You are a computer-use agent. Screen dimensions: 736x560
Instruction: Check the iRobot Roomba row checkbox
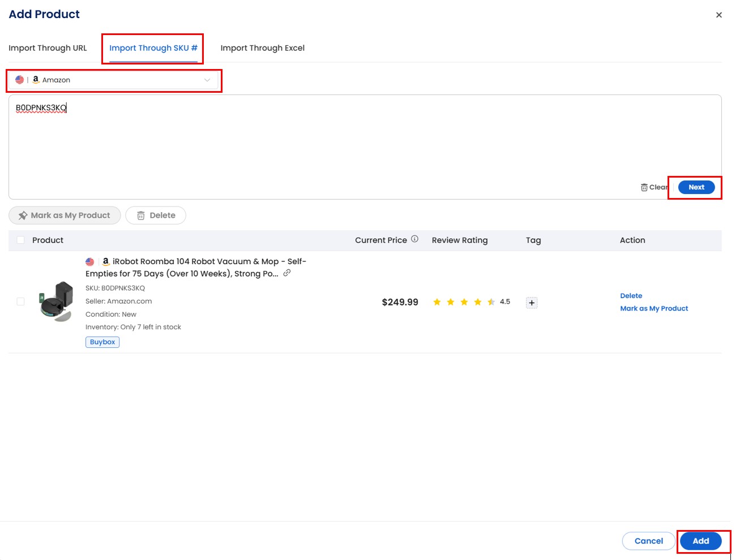[x=20, y=301]
